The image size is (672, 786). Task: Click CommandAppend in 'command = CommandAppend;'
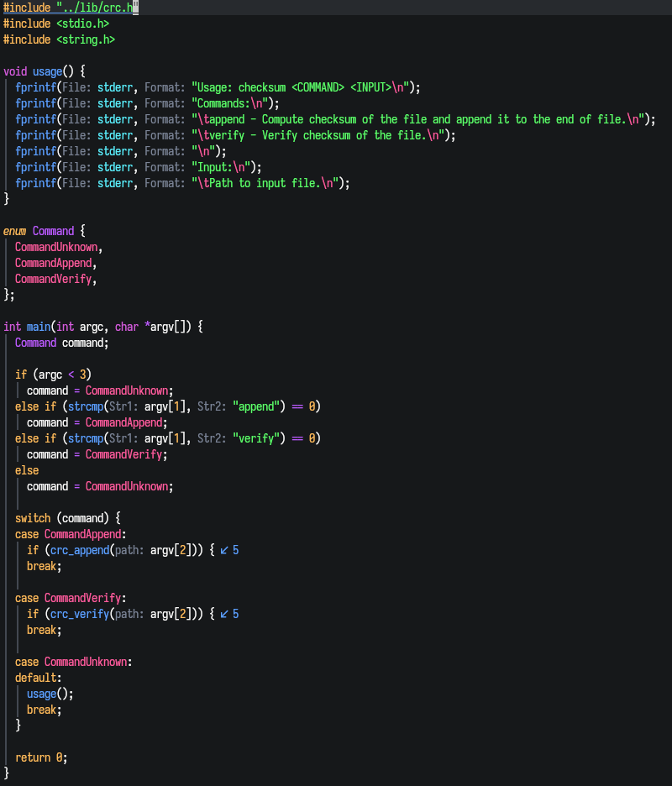(x=123, y=422)
